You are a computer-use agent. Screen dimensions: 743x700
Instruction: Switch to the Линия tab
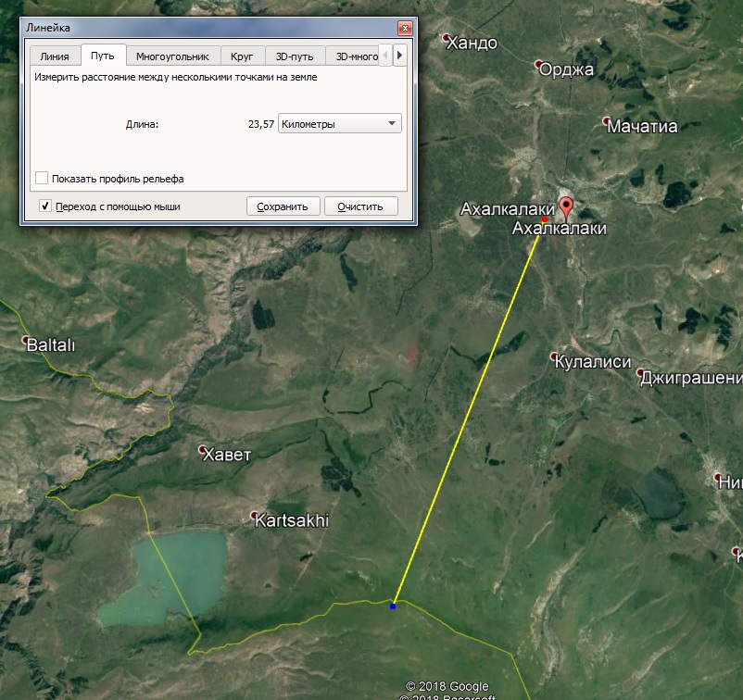click(55, 56)
